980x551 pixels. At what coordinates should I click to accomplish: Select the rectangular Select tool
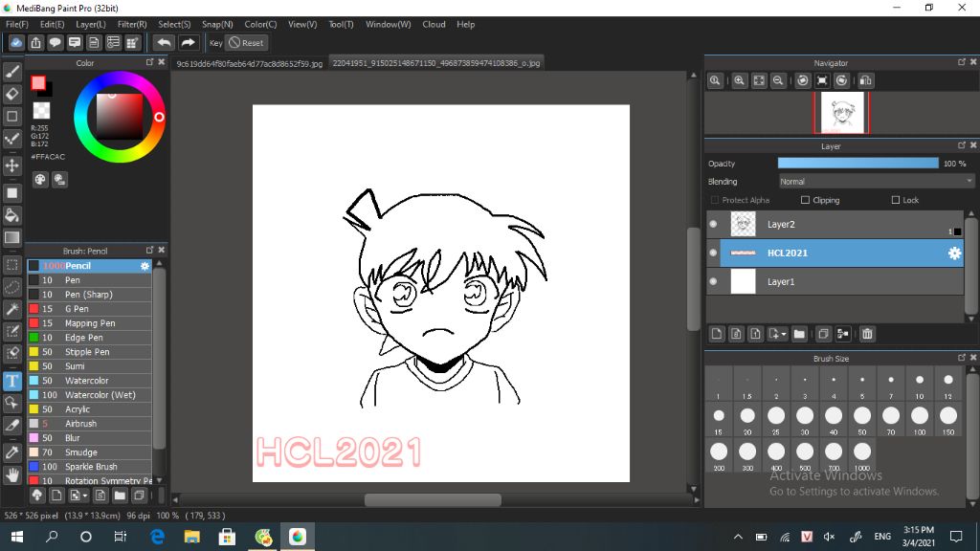(x=11, y=265)
